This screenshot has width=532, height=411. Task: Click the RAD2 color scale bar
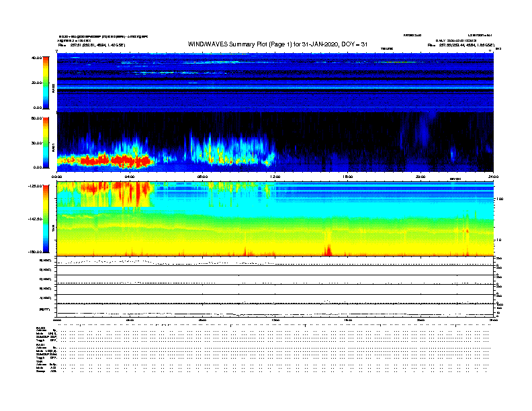point(46,83)
